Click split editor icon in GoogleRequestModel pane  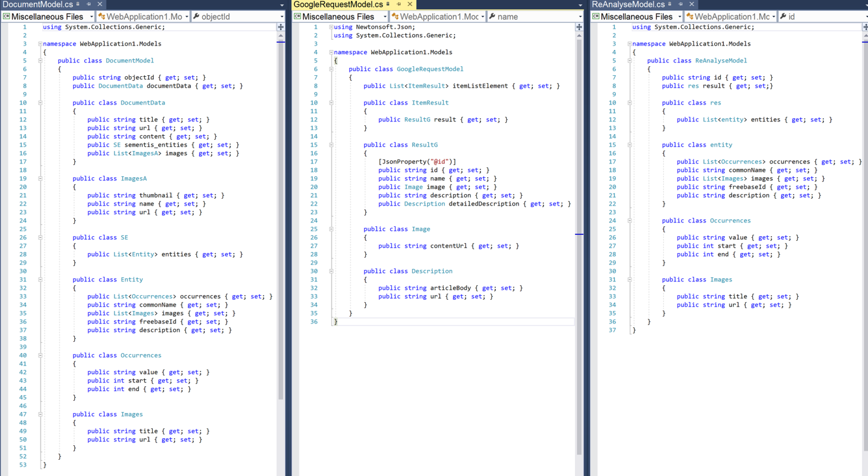[579, 27]
